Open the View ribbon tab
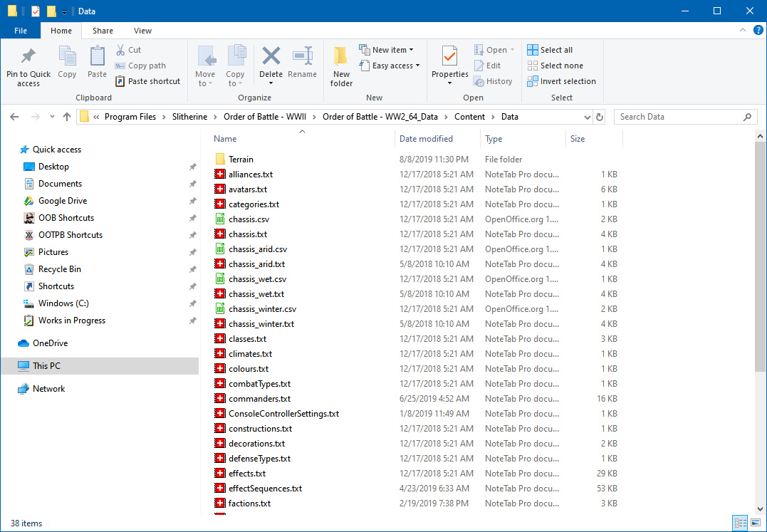Screen dimensions: 767x532 142,31
